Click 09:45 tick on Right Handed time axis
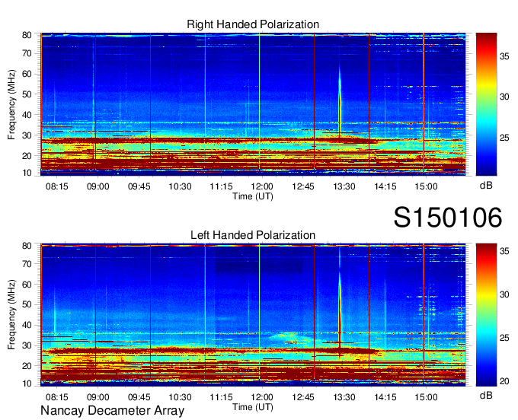 139,186
